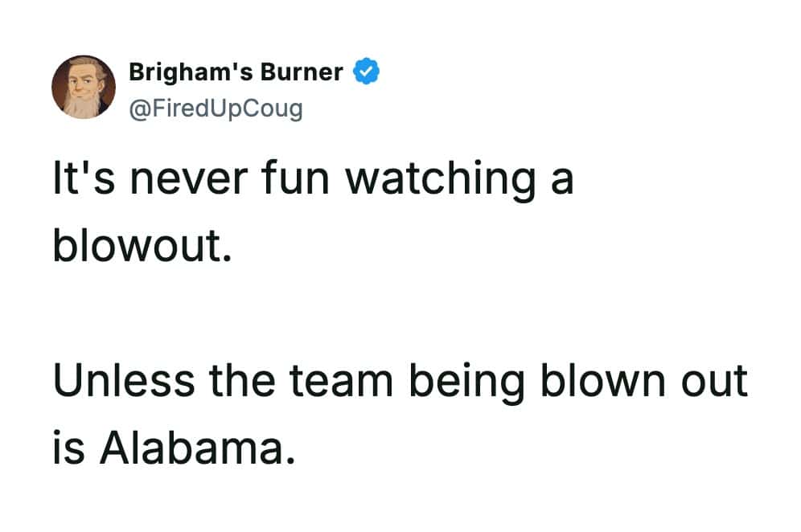Click the word "Brigham's" in display name

(x=191, y=72)
